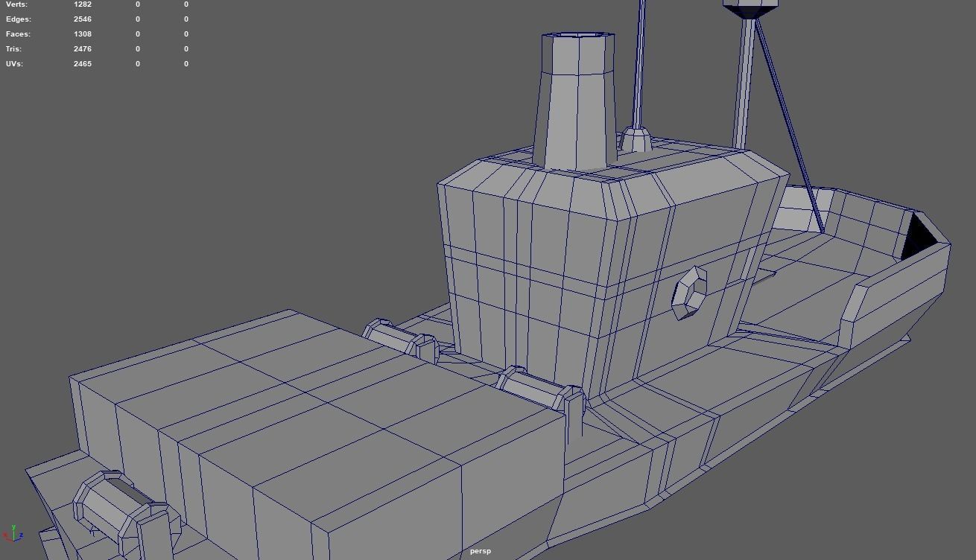976x560 pixels.
Task: Select the smokestack funnel on the cabin roof
Action: tap(577, 101)
